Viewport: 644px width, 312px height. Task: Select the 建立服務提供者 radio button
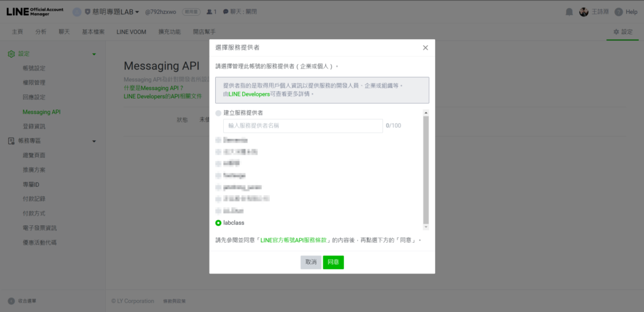point(218,113)
